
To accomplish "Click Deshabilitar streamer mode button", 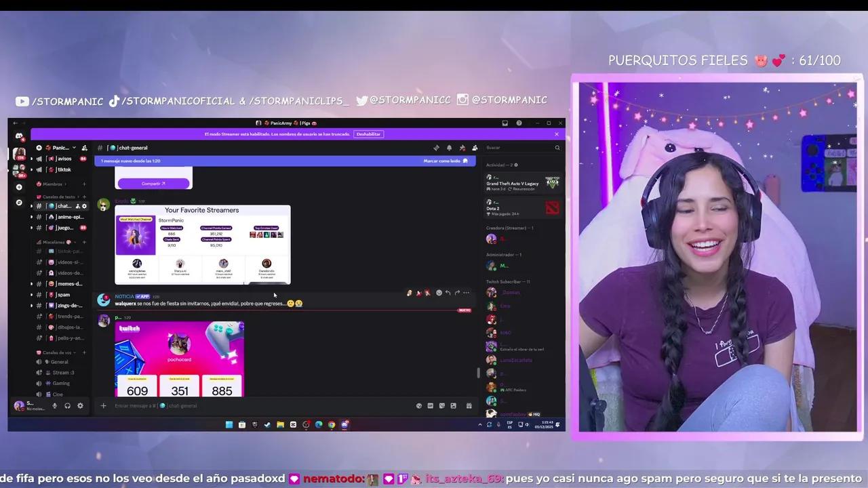I will pos(368,134).
